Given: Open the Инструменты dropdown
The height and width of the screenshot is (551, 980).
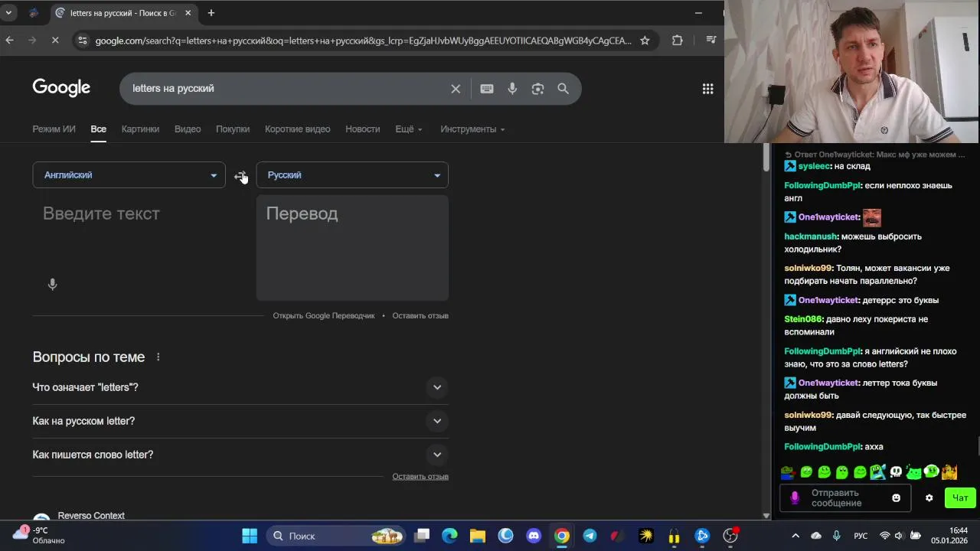Looking at the screenshot, I should (x=472, y=129).
